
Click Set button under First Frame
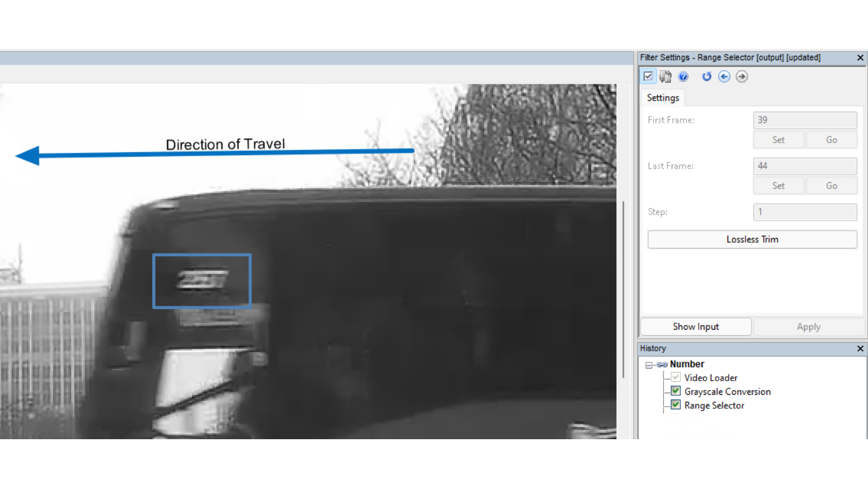(x=778, y=140)
